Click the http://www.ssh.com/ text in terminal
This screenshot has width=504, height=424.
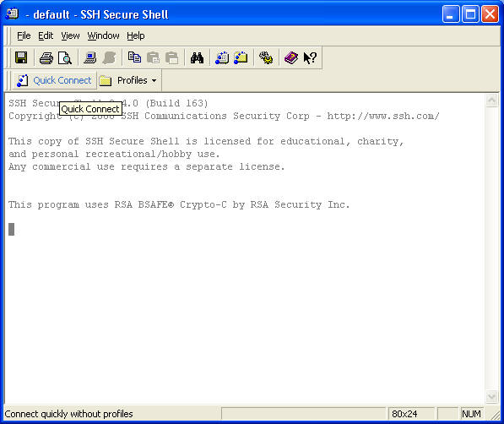[x=383, y=116]
